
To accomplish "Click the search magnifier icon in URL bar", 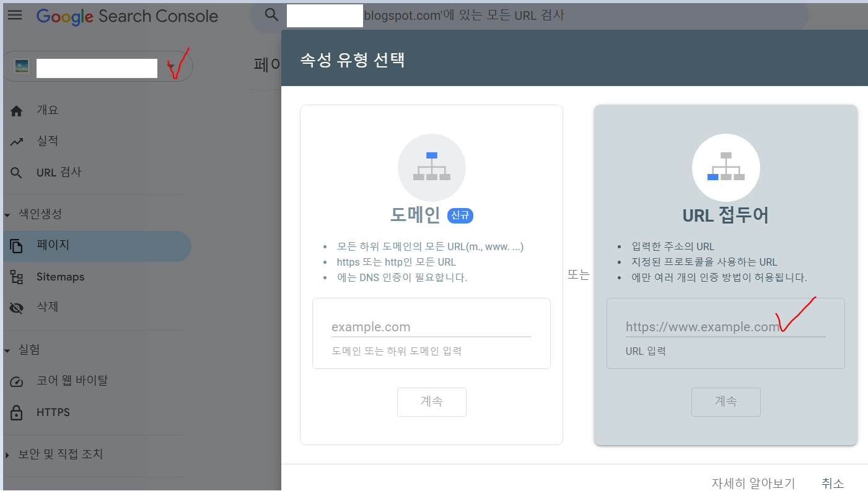I will tap(271, 15).
